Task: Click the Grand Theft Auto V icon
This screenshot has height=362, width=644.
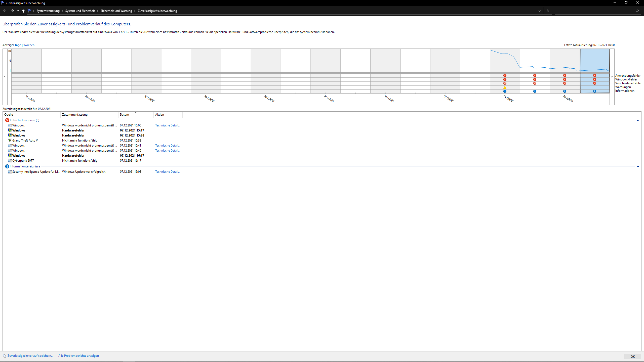Action: (10, 141)
